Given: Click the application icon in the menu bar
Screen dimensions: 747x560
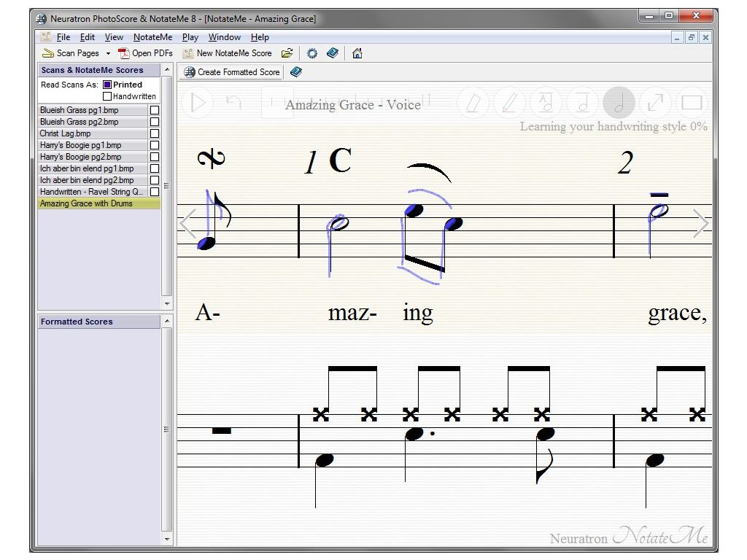Looking at the screenshot, I should [46, 36].
